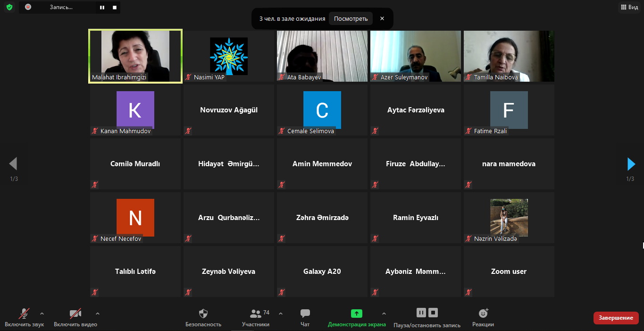Screen dimensions: 644x331
Task: Unmute microphone with Включить звук
Action: click(x=24, y=318)
